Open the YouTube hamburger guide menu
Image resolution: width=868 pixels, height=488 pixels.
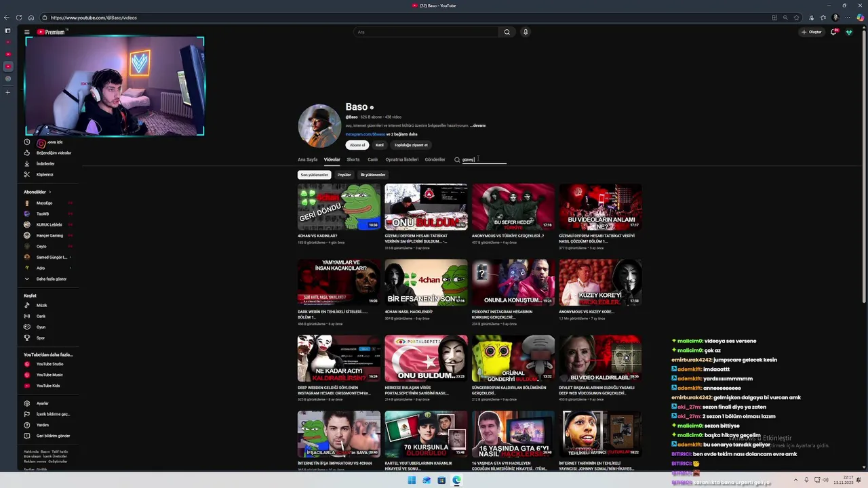pyautogui.click(x=27, y=32)
